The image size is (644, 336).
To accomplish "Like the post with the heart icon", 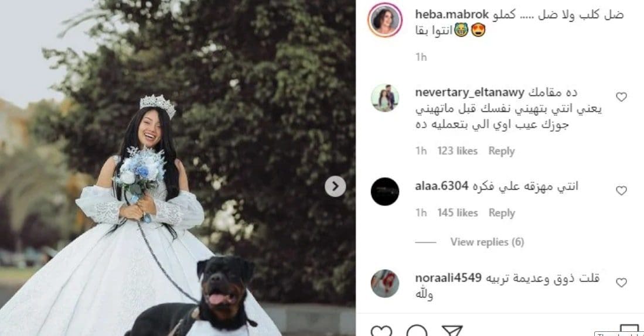I will point(381,331).
